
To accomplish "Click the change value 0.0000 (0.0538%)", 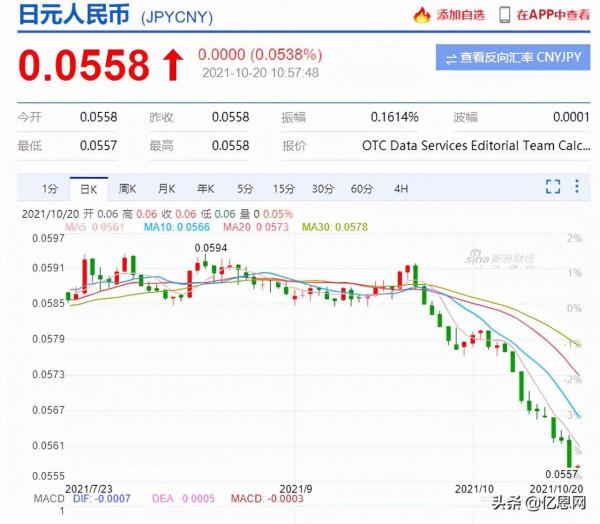I will pos(260,55).
